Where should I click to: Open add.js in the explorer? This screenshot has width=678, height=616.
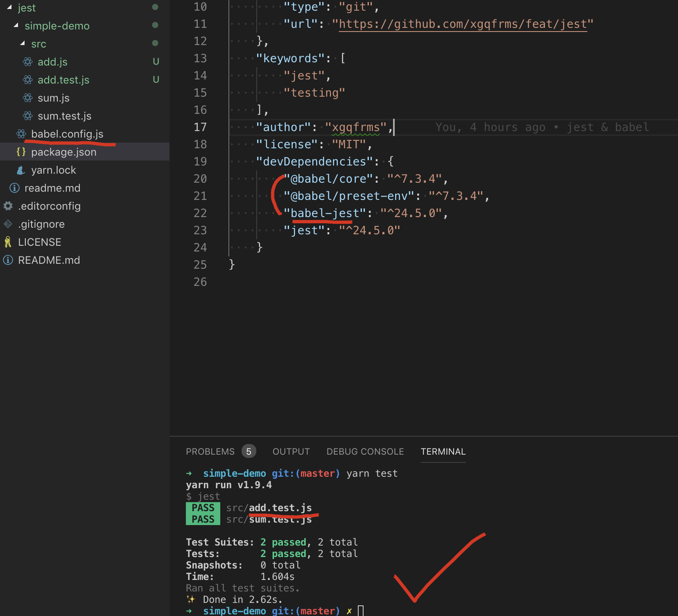pos(52,62)
